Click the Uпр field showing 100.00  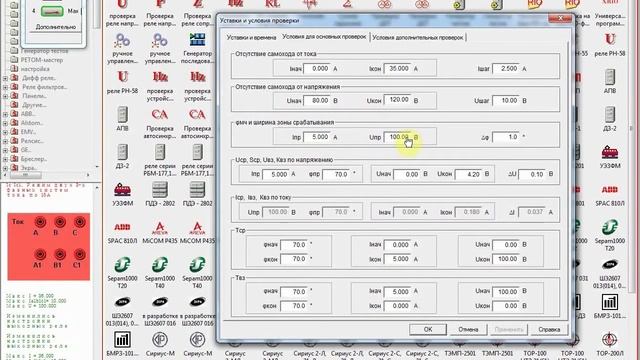click(x=397, y=137)
